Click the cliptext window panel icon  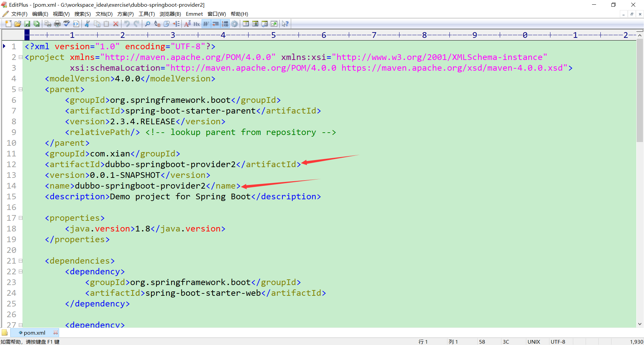click(x=255, y=24)
